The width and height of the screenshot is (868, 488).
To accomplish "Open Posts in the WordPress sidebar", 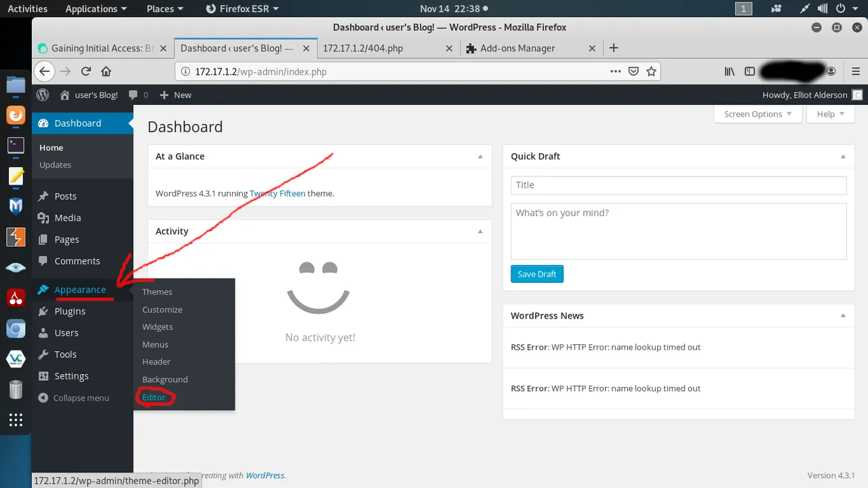I will (x=65, y=196).
